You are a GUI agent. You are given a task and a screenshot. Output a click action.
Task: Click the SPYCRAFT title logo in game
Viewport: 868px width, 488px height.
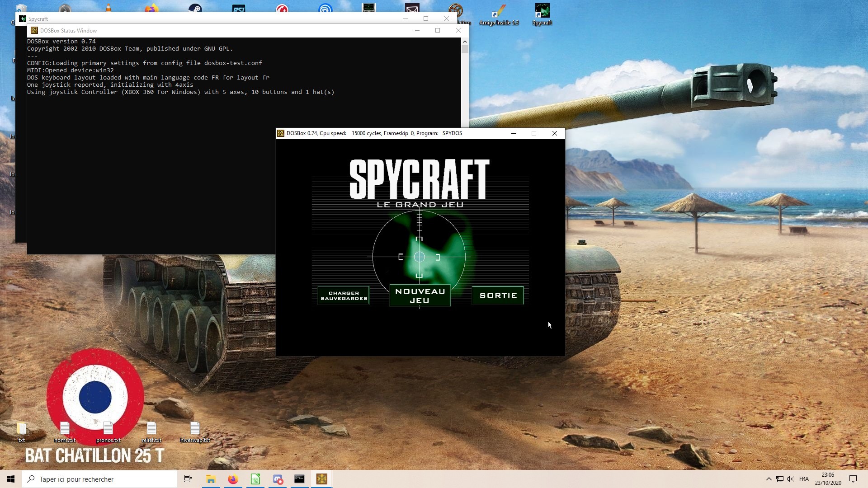420,179
